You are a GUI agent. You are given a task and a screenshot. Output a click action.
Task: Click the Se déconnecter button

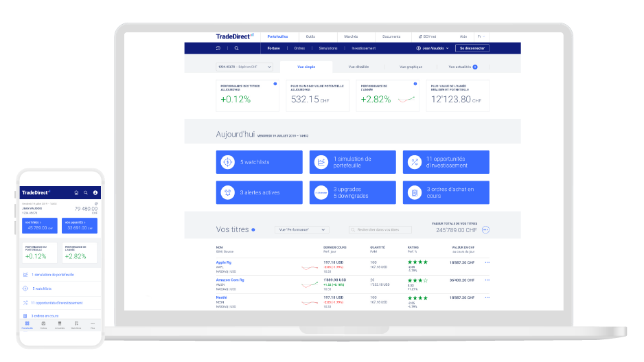(472, 49)
